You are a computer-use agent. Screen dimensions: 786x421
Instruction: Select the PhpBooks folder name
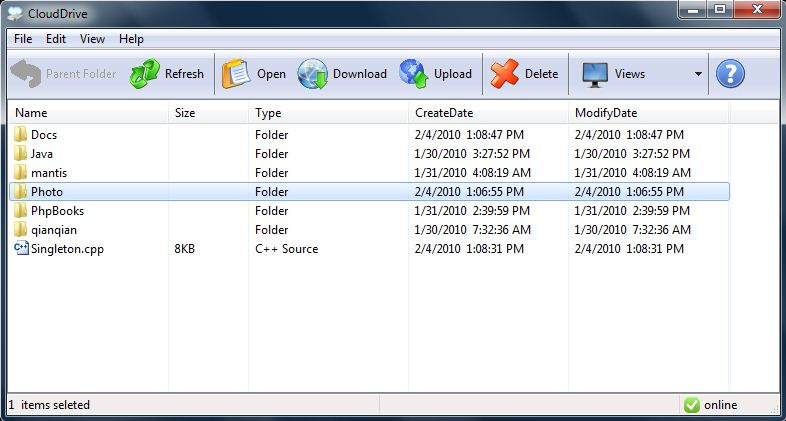click(x=57, y=211)
